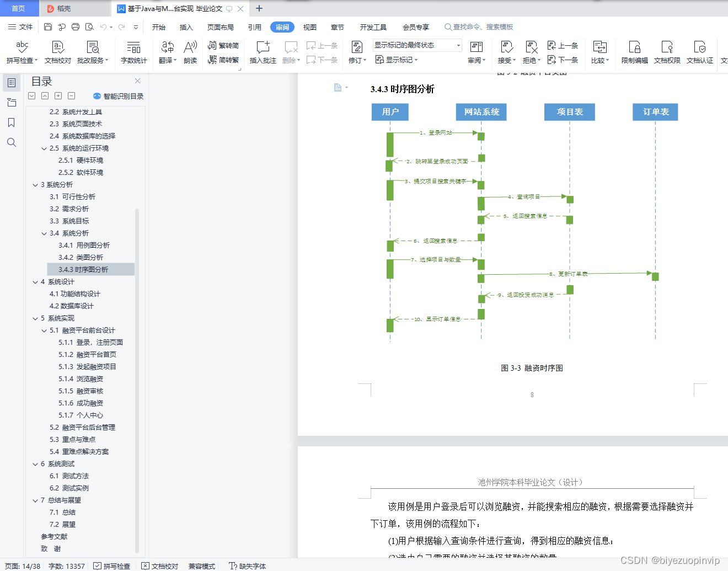Open the 视图 ribbon tab

coord(310,27)
